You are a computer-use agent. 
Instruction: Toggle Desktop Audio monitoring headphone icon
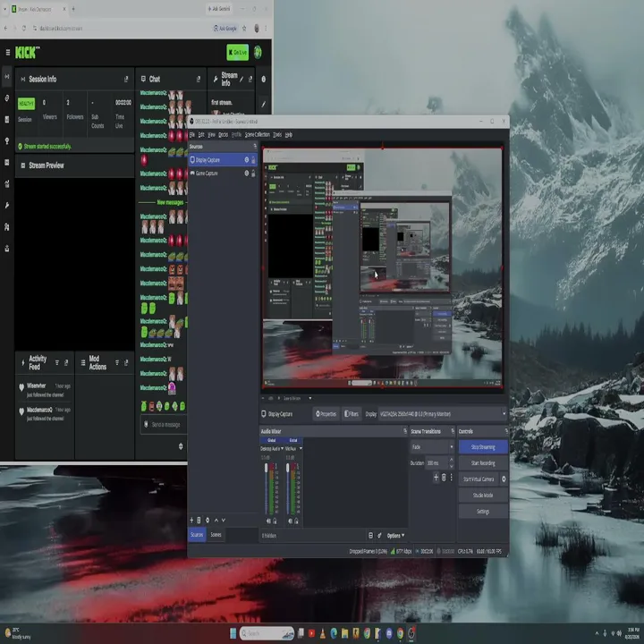click(x=275, y=521)
